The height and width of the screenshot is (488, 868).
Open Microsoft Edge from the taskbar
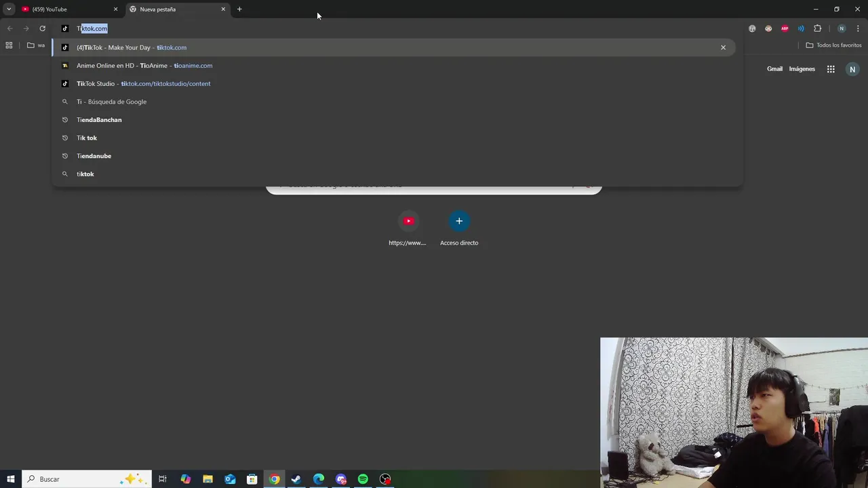319,479
